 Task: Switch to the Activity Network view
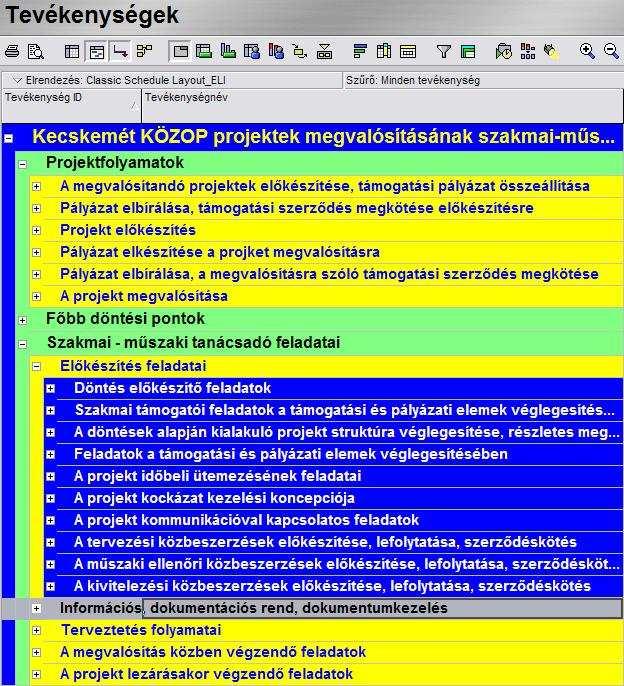click(x=144, y=52)
